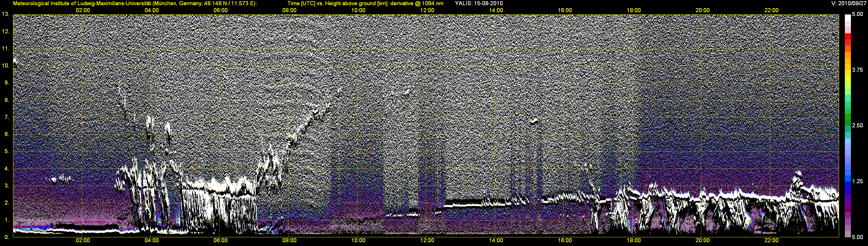
Task: Select the 20:00 label on the top time axis
Action: pyautogui.click(x=703, y=10)
